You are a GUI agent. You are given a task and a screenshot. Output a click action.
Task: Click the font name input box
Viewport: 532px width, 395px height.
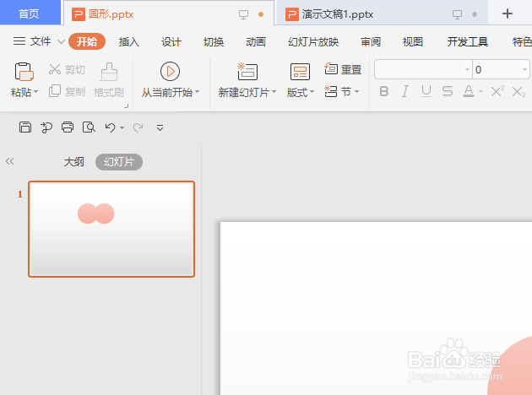click(419, 69)
